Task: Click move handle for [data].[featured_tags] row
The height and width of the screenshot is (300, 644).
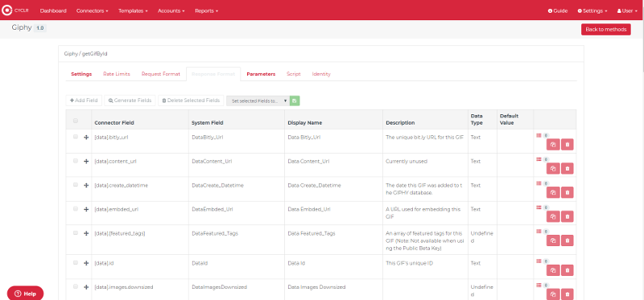Action: 86,233
